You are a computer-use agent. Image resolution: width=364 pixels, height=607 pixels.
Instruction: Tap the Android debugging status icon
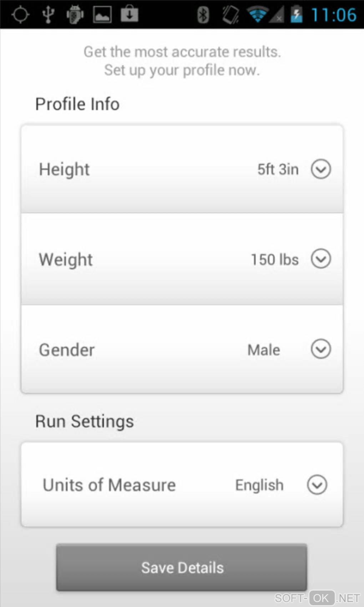tap(75, 15)
